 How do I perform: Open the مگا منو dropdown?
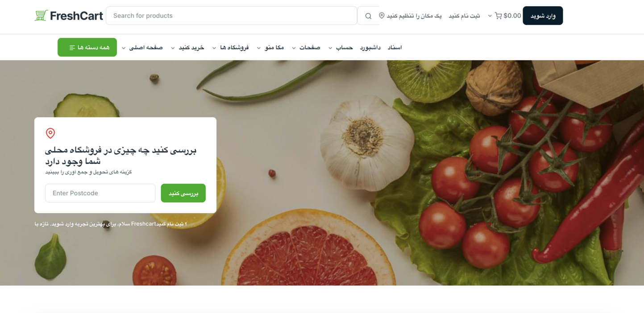270,47
